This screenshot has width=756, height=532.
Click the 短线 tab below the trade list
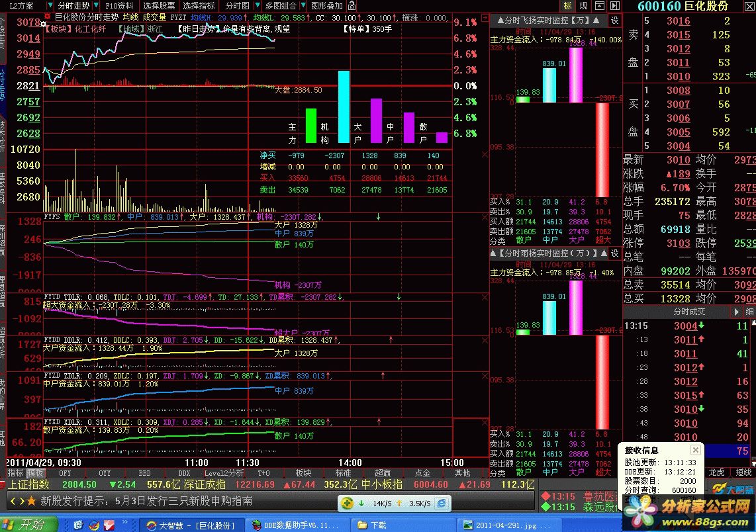click(x=743, y=472)
